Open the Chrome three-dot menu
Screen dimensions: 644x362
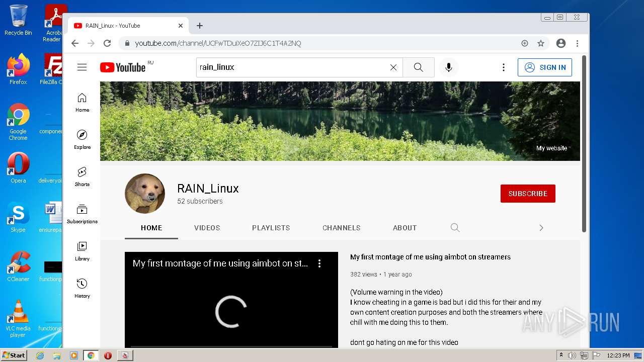(578, 43)
